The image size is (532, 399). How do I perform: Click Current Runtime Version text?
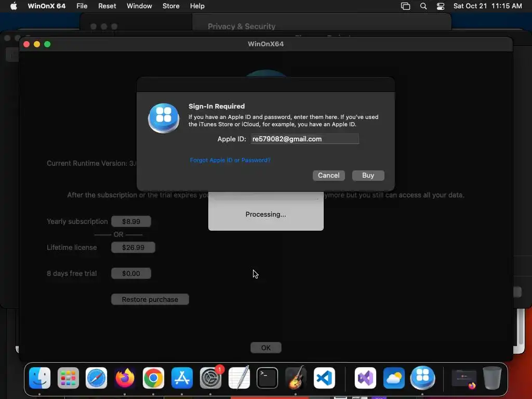[91, 163]
